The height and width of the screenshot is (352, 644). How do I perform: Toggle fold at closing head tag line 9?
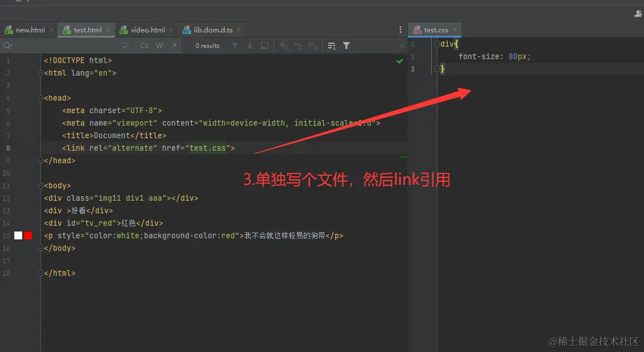[x=40, y=160]
